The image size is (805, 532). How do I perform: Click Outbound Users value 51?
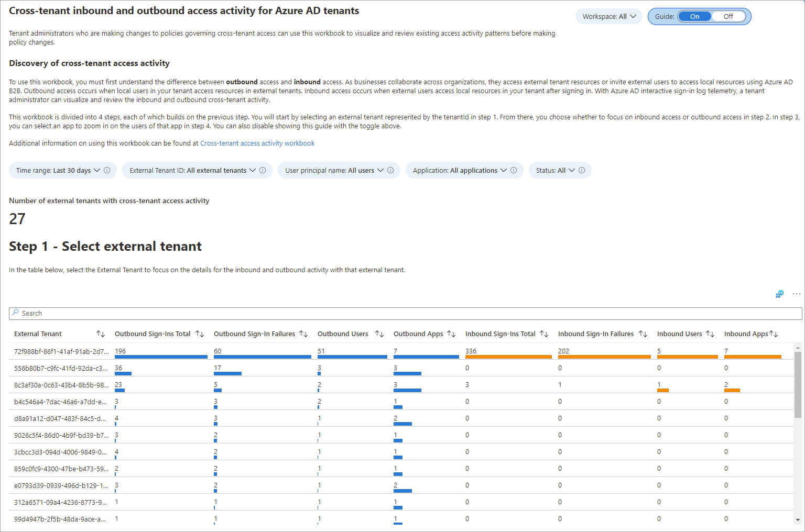[x=321, y=351]
